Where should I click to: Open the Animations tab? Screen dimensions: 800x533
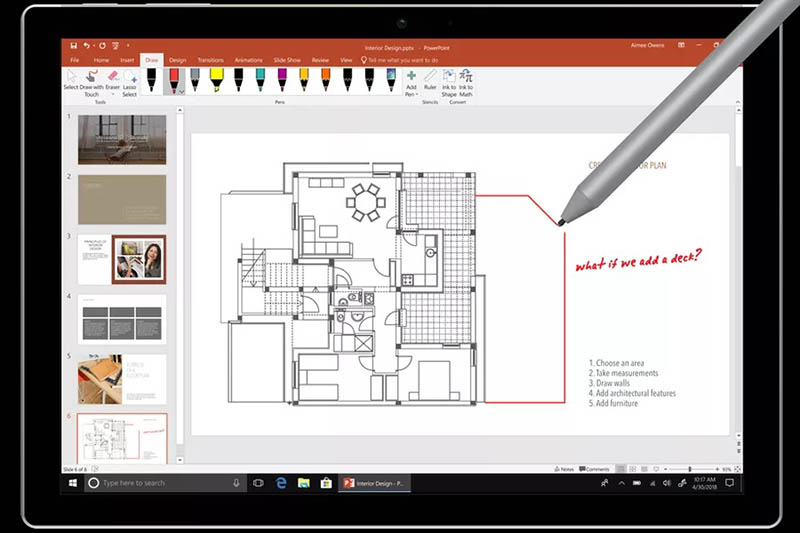tap(248, 60)
